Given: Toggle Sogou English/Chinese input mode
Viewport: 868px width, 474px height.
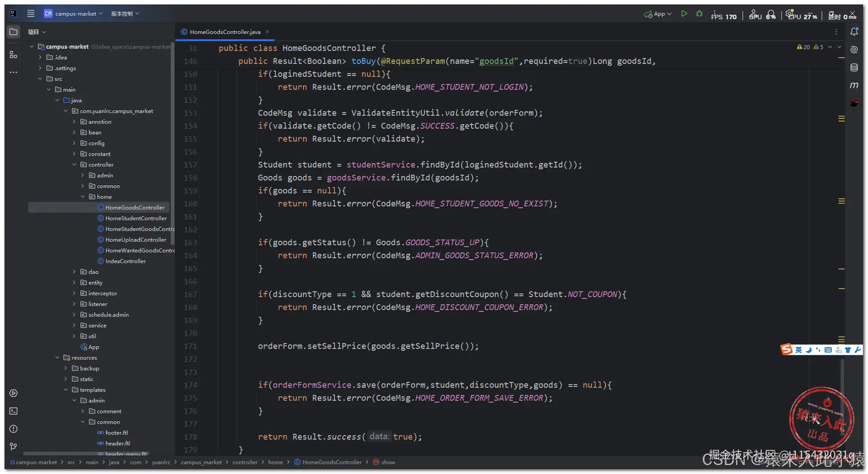Looking at the screenshot, I should [799, 350].
